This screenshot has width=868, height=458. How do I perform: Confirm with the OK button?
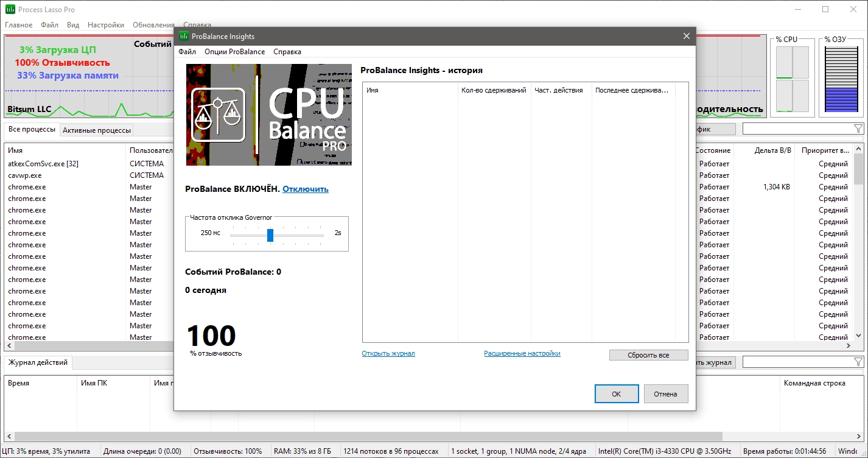tap(617, 394)
